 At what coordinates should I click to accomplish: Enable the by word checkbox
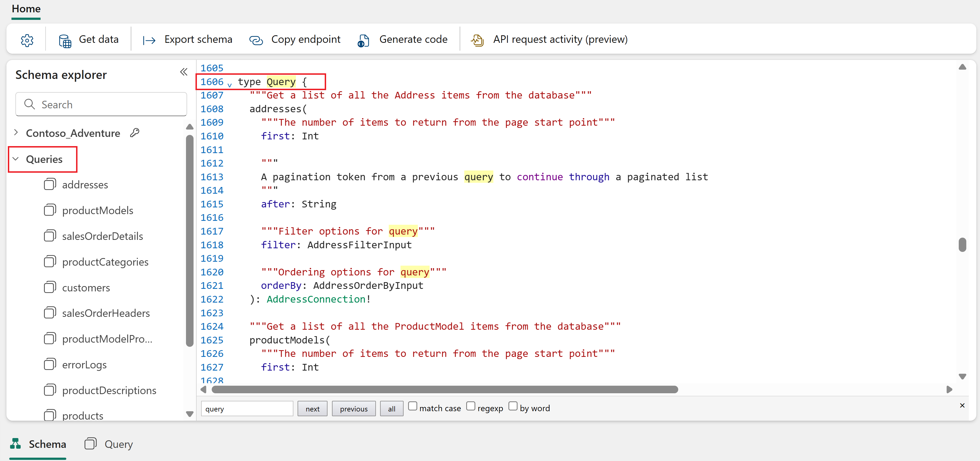coord(513,406)
